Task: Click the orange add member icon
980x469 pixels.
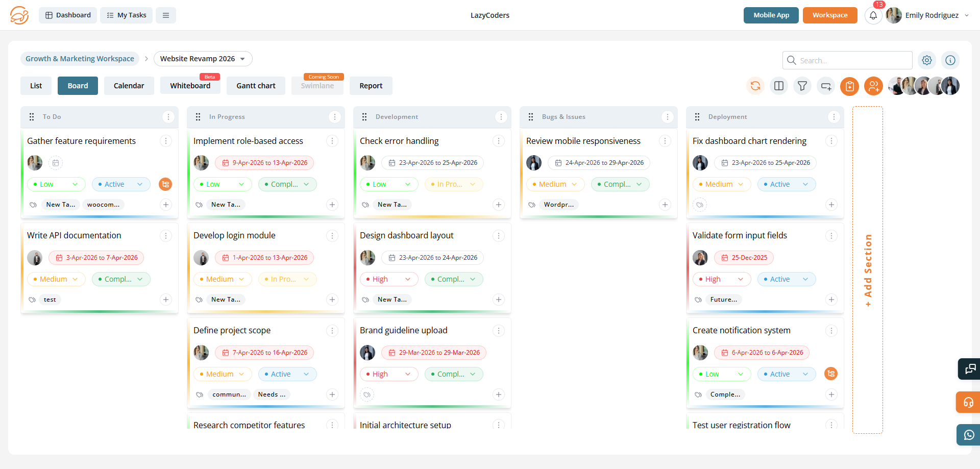Action: click(873, 86)
